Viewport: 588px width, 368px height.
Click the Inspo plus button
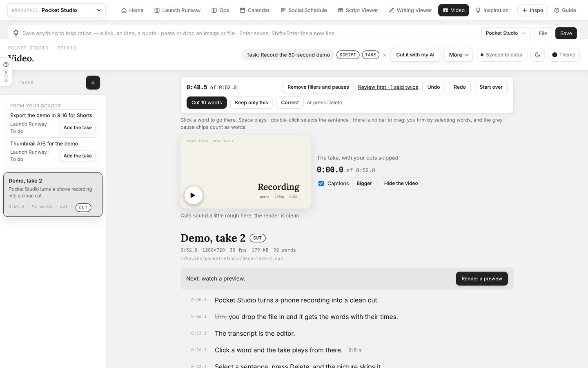[532, 10]
